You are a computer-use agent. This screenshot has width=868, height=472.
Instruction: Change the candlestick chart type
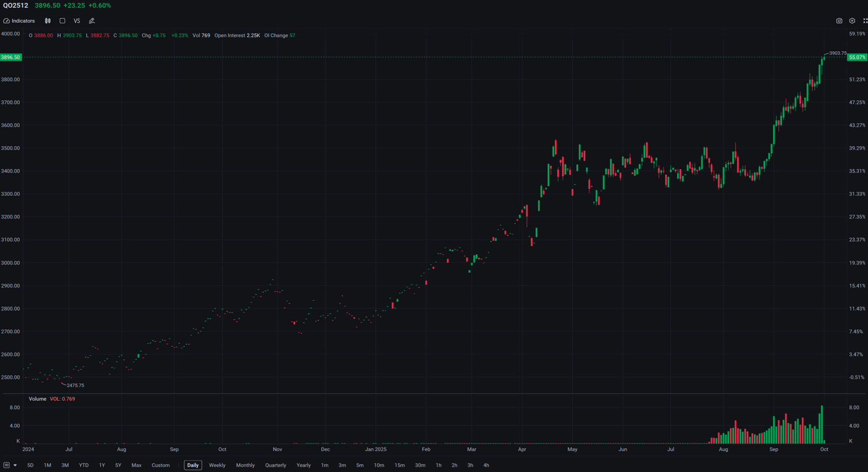click(x=48, y=21)
